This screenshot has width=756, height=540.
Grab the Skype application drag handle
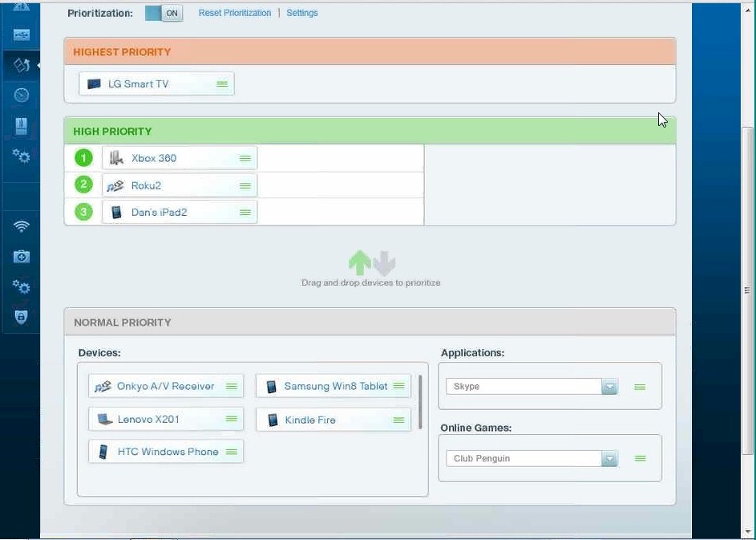pyautogui.click(x=640, y=387)
